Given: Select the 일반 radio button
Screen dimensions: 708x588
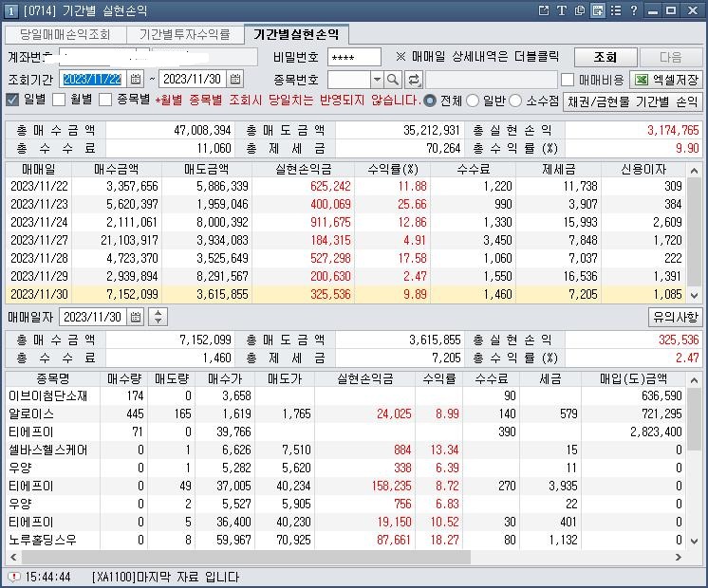Looking at the screenshot, I should pyautogui.click(x=473, y=101).
